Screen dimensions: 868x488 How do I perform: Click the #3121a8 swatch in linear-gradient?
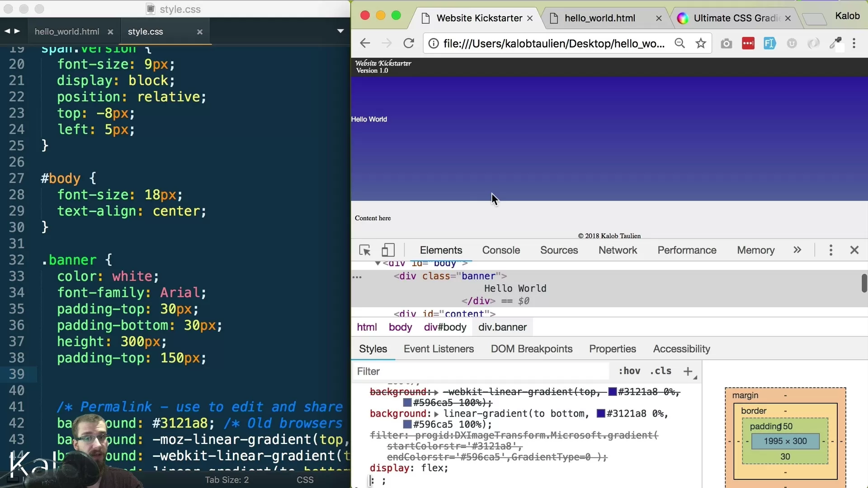click(x=601, y=413)
